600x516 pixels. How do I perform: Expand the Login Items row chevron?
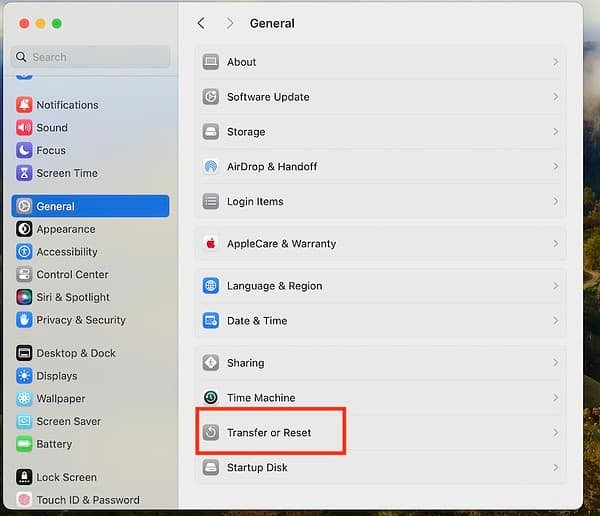pyautogui.click(x=556, y=201)
